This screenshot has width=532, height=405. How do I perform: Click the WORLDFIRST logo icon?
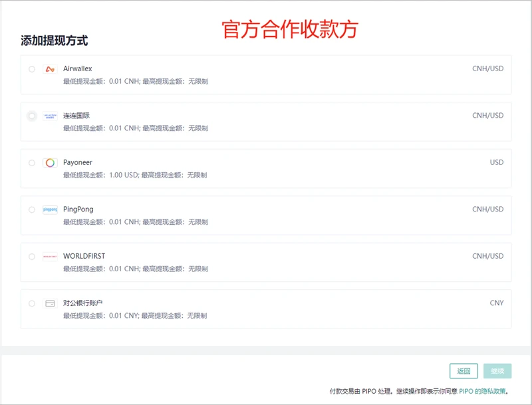coord(50,256)
